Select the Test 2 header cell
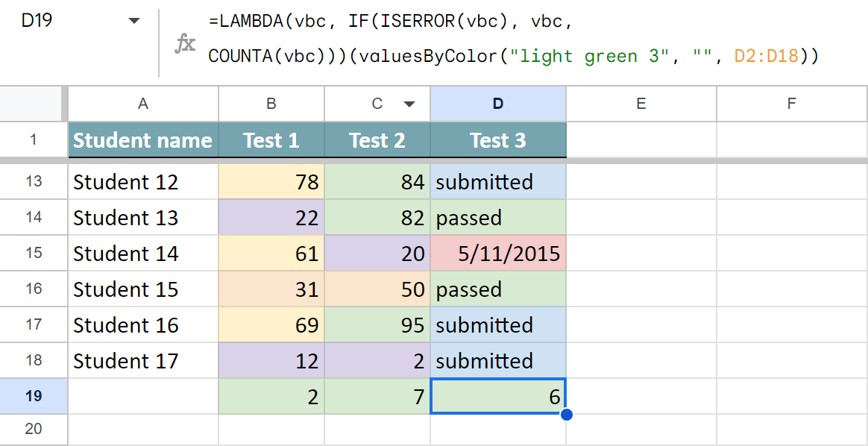 tap(377, 139)
